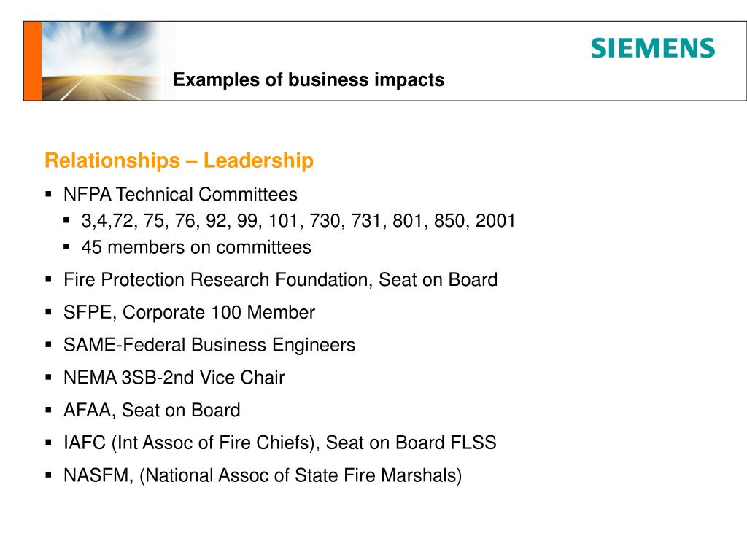This screenshot has height=560, width=747.
Task: Select the orange bar beside header image
Action: 32,61
